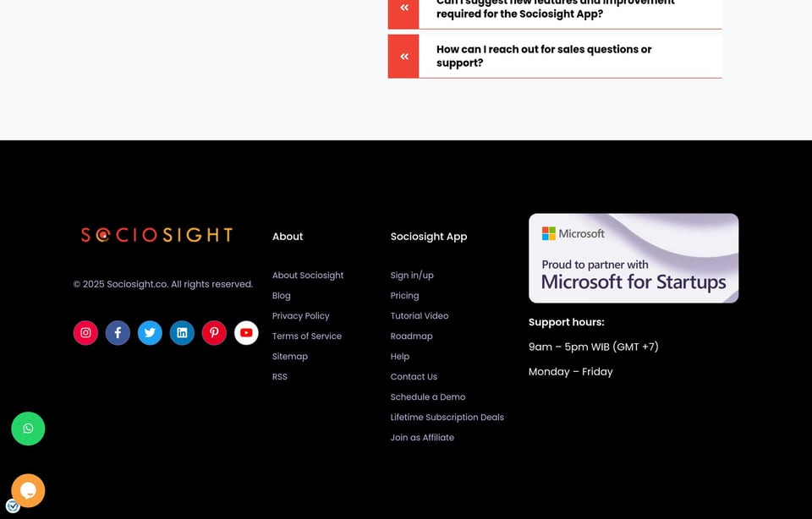Screen dimensions: 812x519
Task: Start a WhatsApp chat via green button
Action: pyautogui.click(x=28, y=429)
